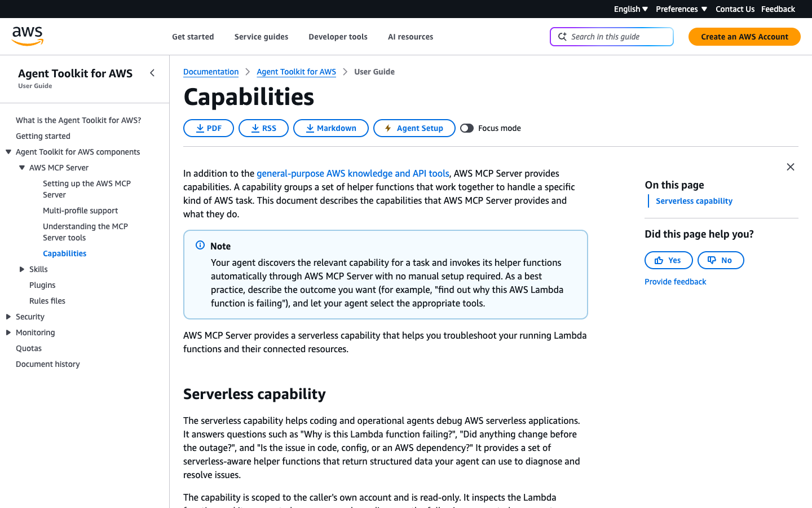Select Capabilities in the sidebar

point(64,253)
